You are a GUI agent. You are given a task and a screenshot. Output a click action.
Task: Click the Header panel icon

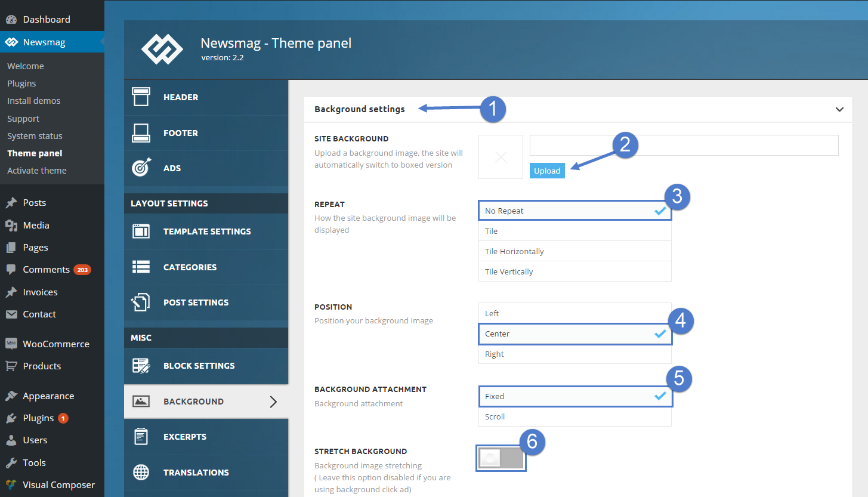pos(141,97)
